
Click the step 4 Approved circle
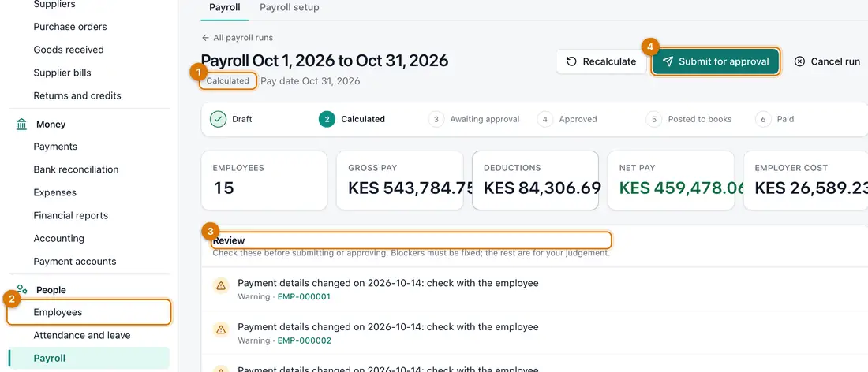point(545,119)
